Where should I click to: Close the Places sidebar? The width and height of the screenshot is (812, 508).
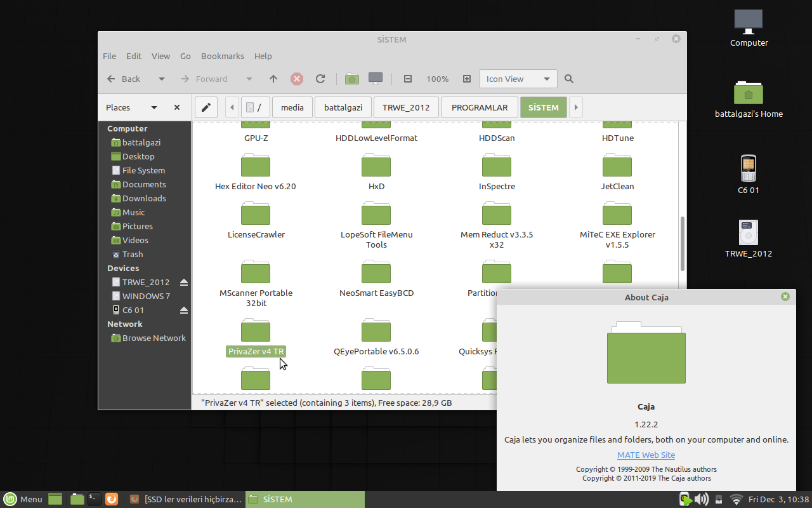pyautogui.click(x=177, y=107)
